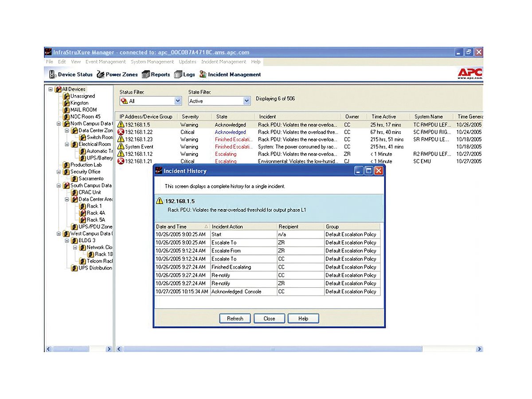This screenshot has height=399, width=532.
Task: Open the View menu
Action: [76, 62]
